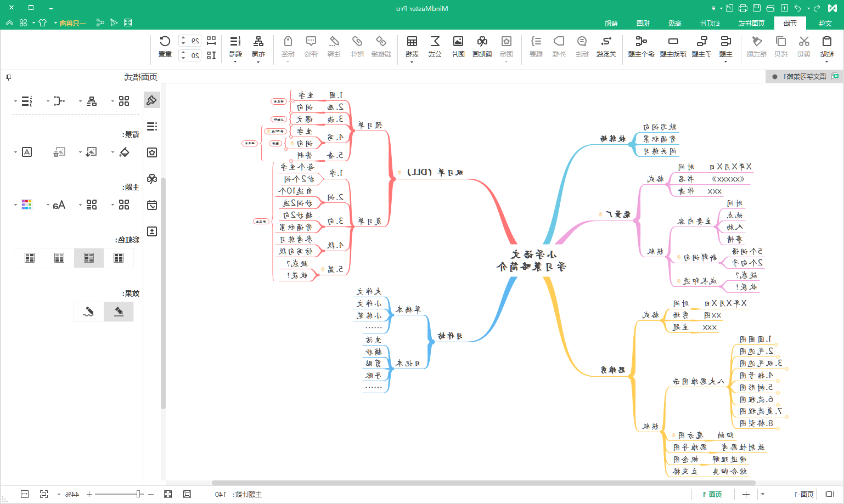Enable the straight-line pen effect (效果)
The image size is (844, 504).
tap(119, 312)
